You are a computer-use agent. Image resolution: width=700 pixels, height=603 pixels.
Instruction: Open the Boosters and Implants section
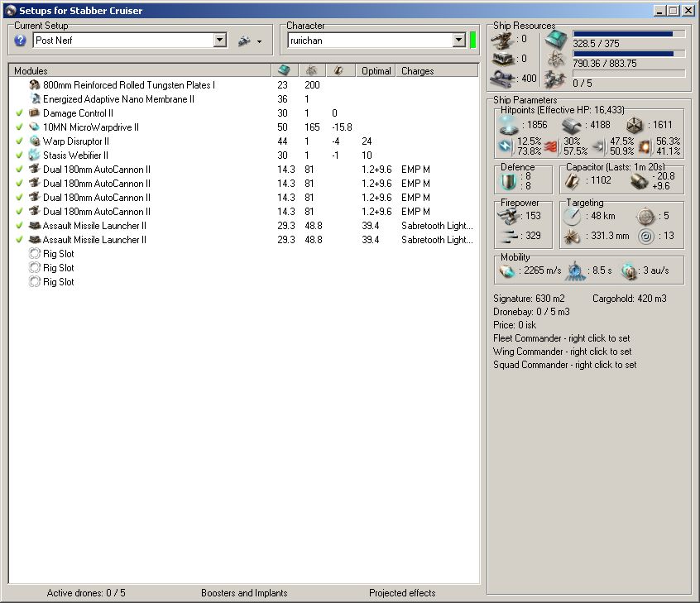pyautogui.click(x=244, y=593)
